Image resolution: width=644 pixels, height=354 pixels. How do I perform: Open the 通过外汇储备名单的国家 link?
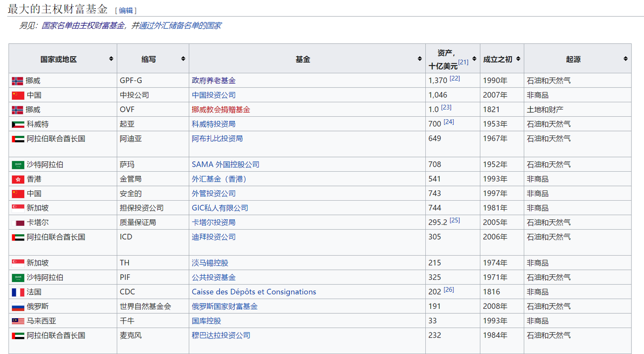point(181,25)
